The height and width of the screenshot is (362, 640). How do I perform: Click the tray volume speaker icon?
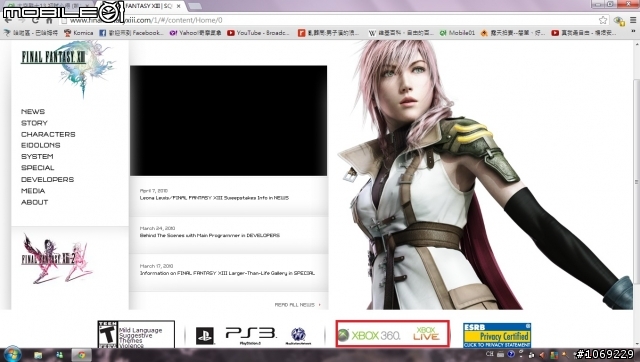[542, 355]
